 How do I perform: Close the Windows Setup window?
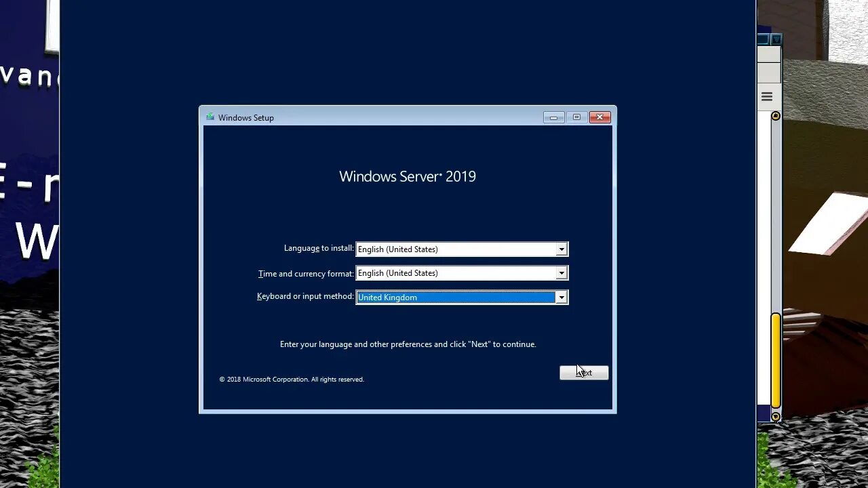pyautogui.click(x=600, y=117)
